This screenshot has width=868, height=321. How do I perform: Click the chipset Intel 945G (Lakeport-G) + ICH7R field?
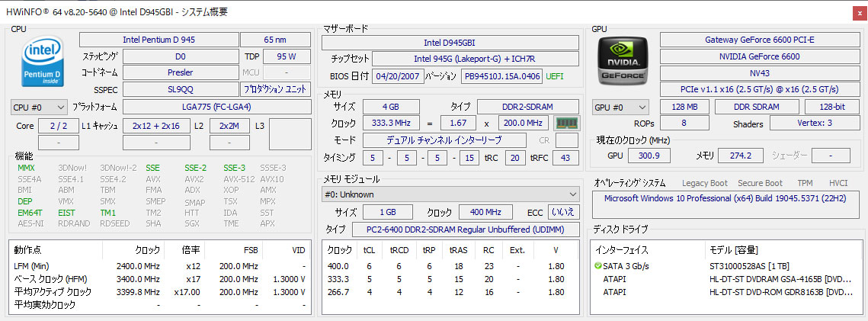pyautogui.click(x=476, y=59)
